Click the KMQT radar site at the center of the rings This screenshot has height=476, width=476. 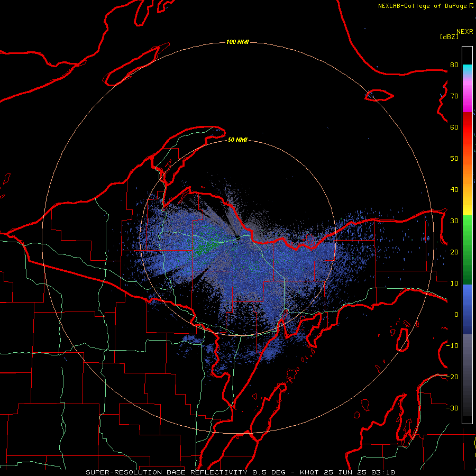[237, 237]
